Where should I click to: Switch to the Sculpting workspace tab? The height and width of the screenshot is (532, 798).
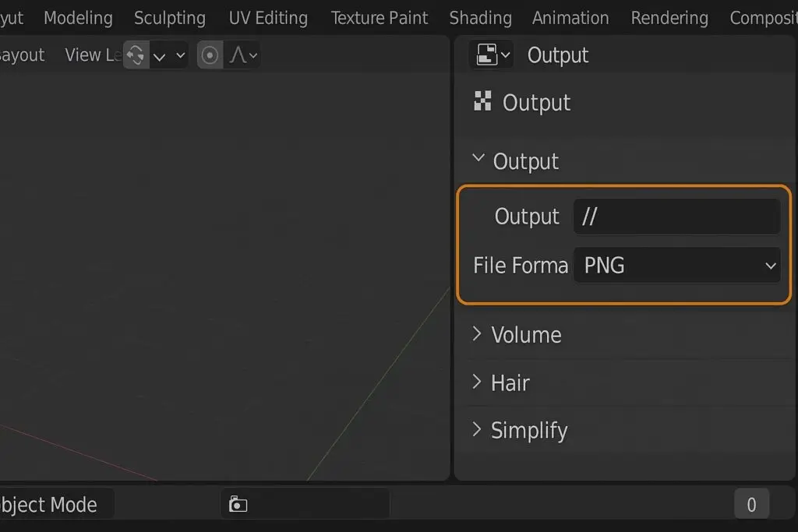tap(170, 18)
